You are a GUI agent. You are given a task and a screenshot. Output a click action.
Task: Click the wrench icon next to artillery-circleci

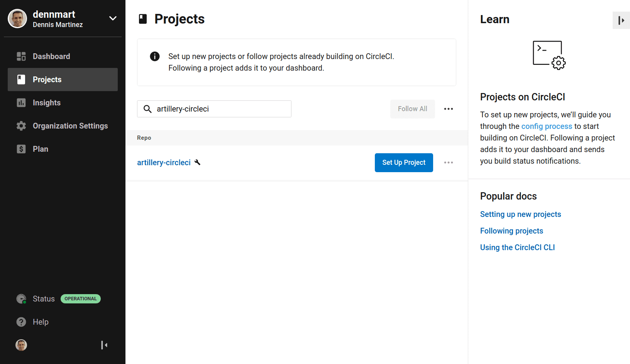coord(198,163)
